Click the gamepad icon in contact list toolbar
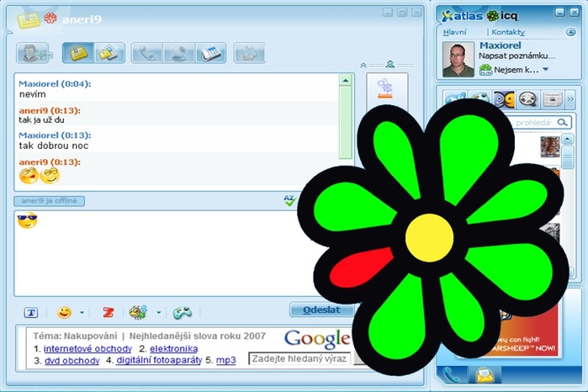Viewport: 588px width, 392px height. [479, 98]
